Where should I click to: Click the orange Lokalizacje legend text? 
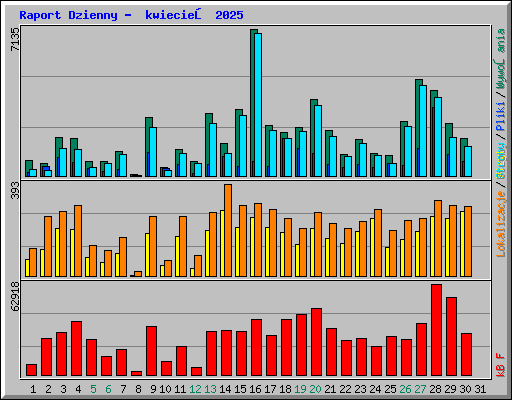pyautogui.click(x=501, y=224)
